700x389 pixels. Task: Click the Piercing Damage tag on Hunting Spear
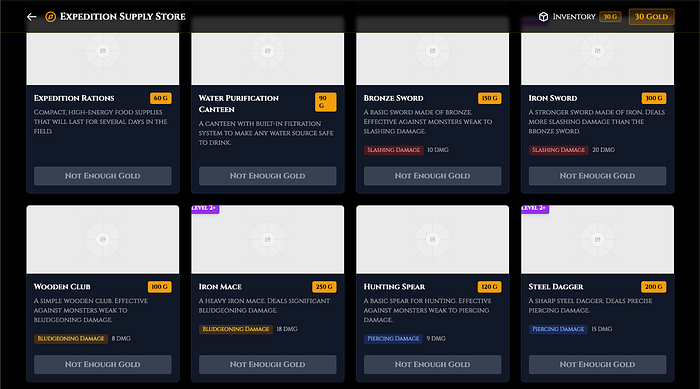[393, 339]
